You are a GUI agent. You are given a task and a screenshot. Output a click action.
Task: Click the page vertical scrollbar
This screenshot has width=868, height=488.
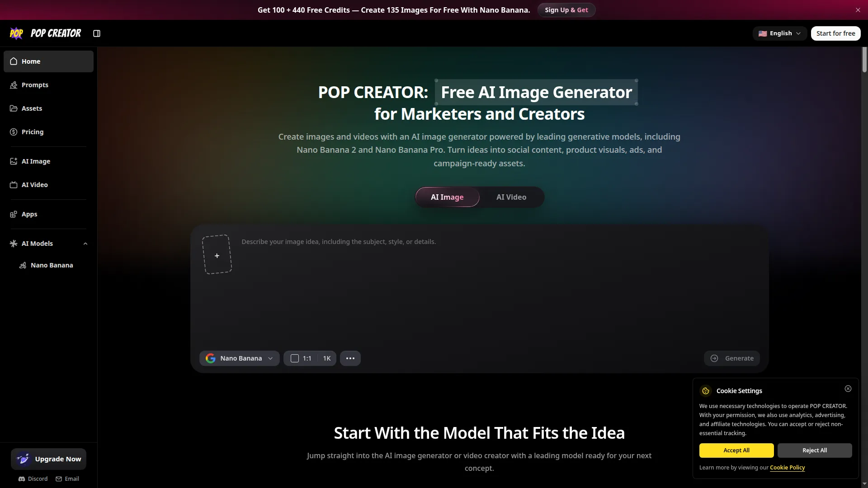(864, 60)
